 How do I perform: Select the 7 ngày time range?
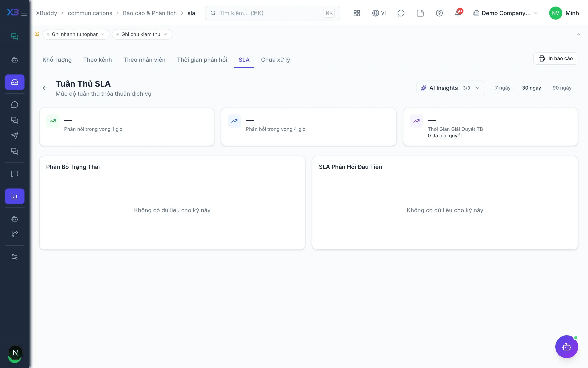(503, 88)
